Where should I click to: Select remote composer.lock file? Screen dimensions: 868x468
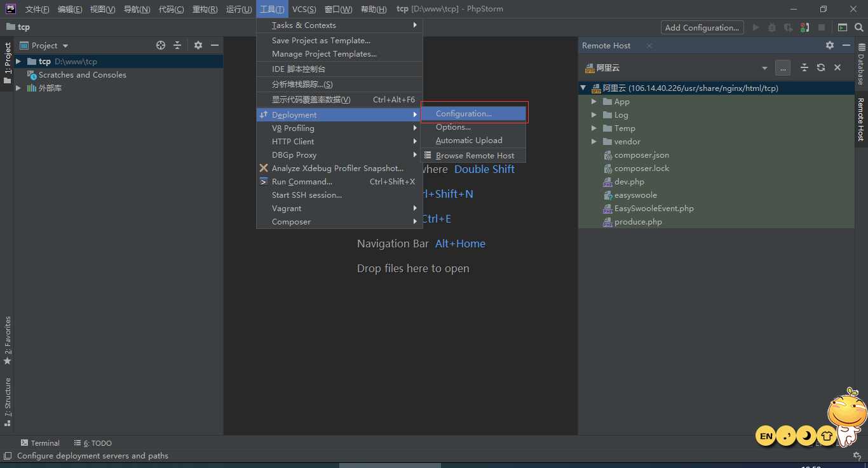642,168
